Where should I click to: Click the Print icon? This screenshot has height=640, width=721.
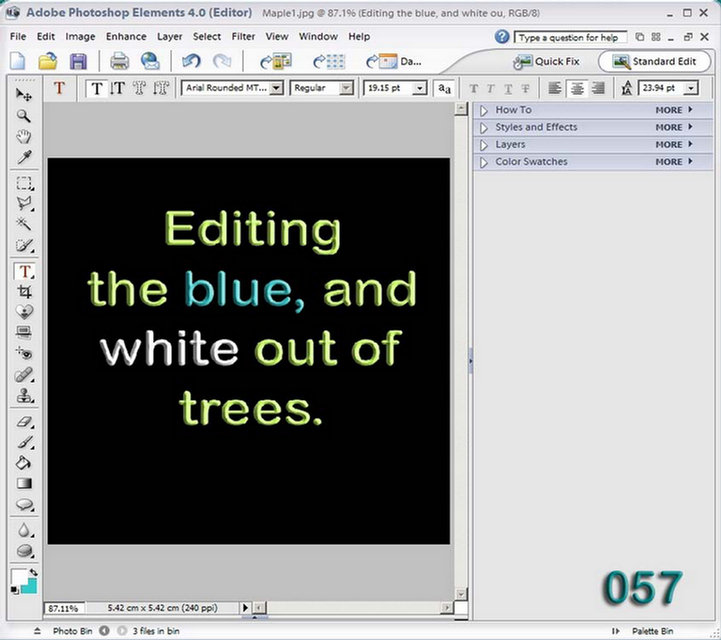(120, 61)
